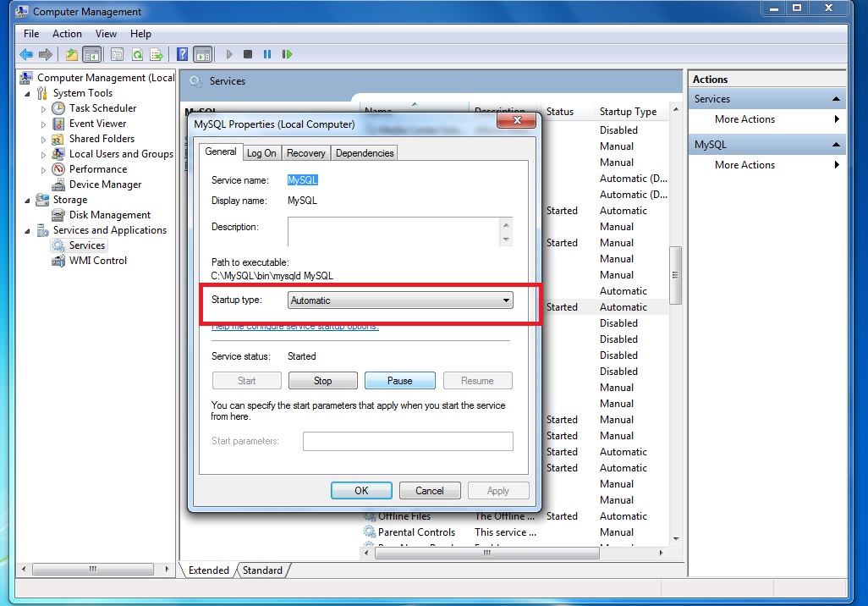Viewport: 868px width, 606px height.
Task: Click the Export List toolbar icon
Action: [157, 54]
